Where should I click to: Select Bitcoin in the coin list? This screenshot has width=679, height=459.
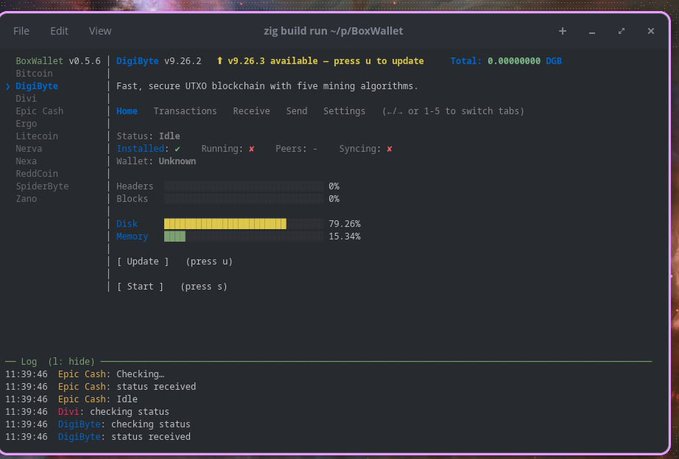(x=34, y=73)
